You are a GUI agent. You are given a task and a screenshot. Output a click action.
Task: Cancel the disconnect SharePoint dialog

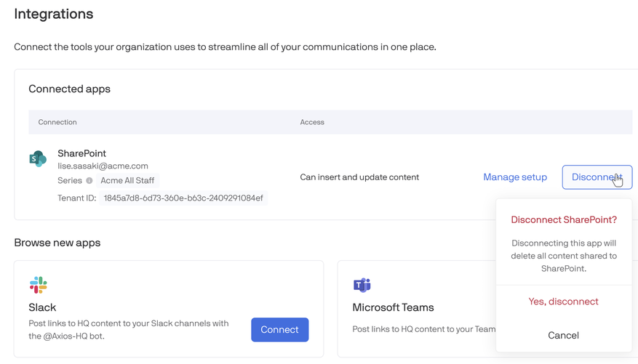(563, 335)
